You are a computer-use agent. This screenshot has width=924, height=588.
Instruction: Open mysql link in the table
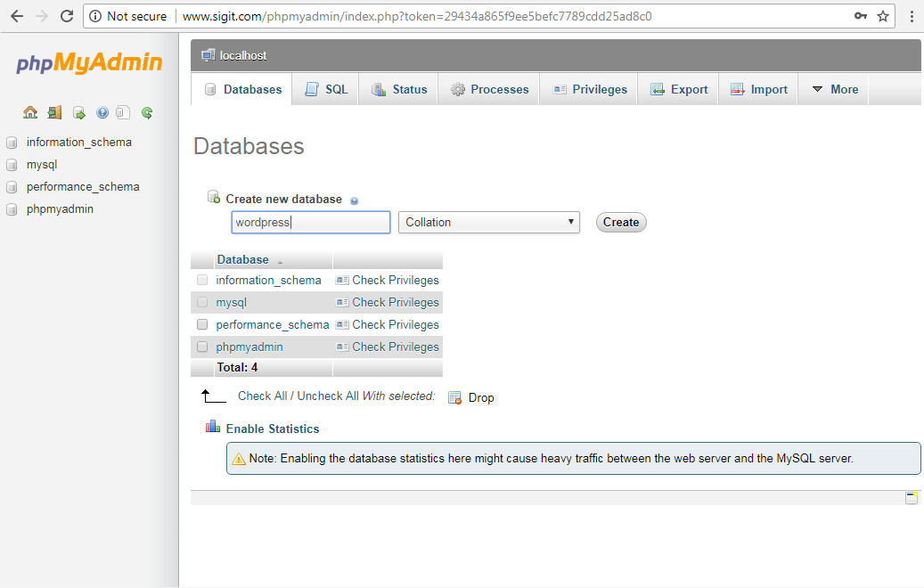pyautogui.click(x=231, y=303)
